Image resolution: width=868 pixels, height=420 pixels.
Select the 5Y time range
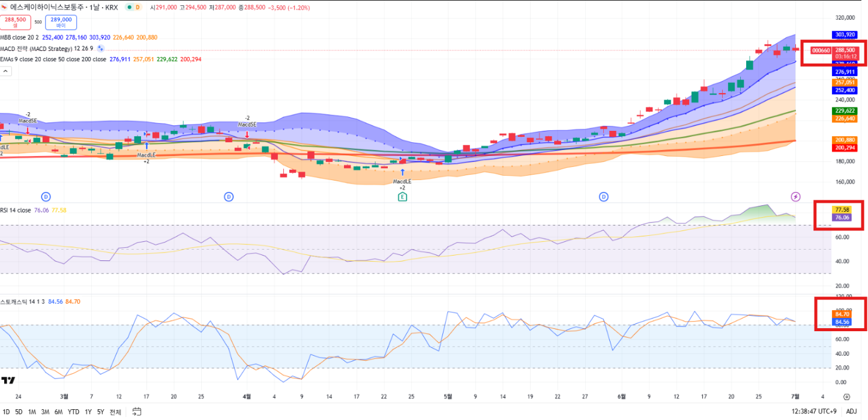pos(101,412)
